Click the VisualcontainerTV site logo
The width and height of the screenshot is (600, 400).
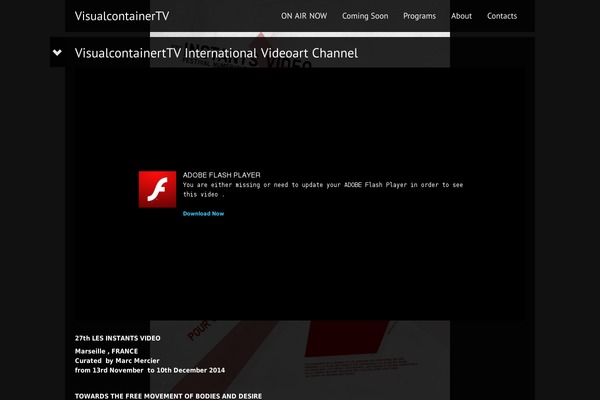122,16
